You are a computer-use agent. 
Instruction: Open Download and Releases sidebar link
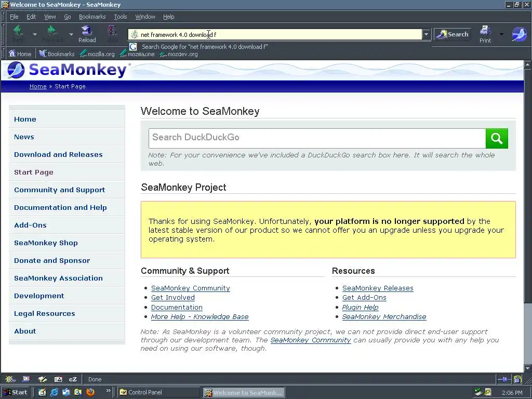(x=58, y=154)
